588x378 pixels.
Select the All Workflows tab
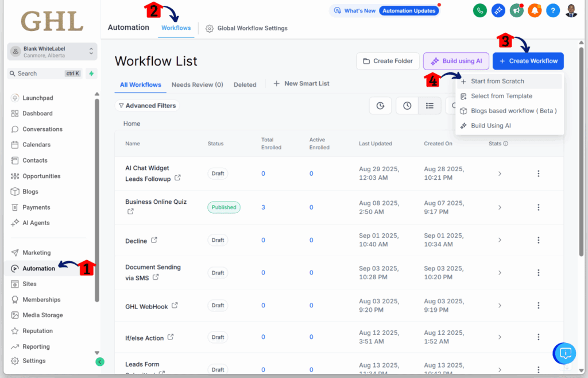(140, 85)
